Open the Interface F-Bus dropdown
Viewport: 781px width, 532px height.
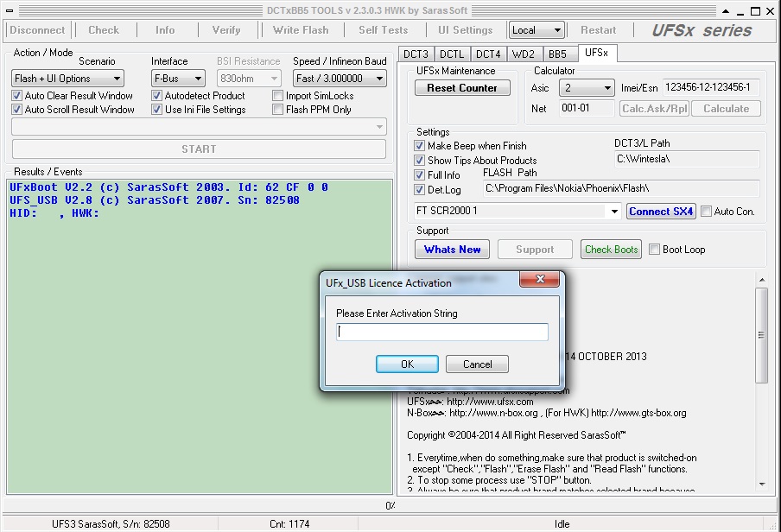coord(178,79)
